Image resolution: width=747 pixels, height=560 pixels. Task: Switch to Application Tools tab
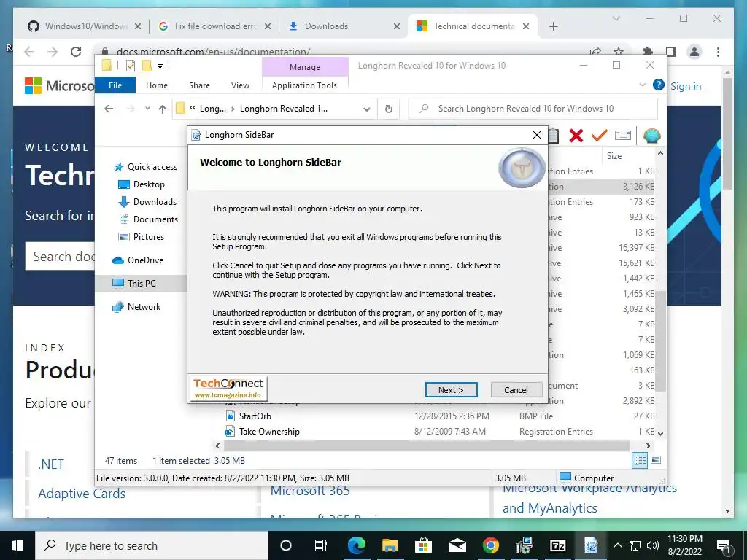(304, 85)
